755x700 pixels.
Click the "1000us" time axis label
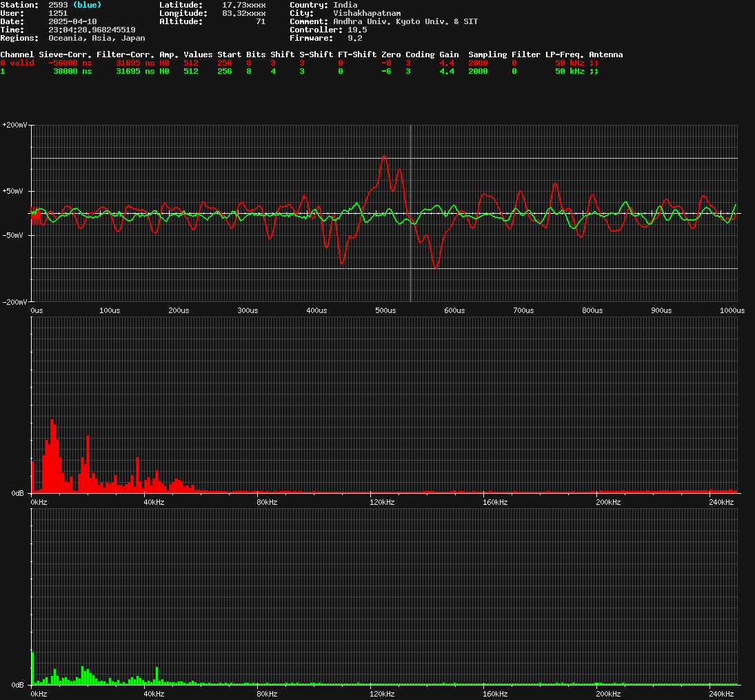[x=732, y=310]
